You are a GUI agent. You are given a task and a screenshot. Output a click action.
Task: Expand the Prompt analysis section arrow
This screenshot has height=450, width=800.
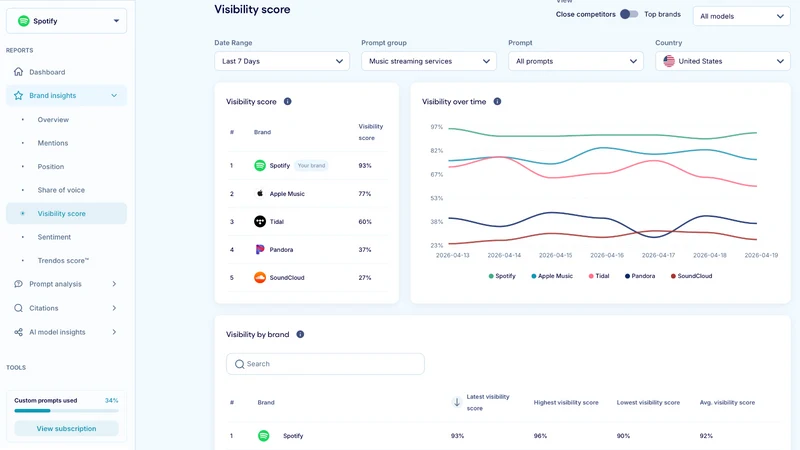coord(114,284)
